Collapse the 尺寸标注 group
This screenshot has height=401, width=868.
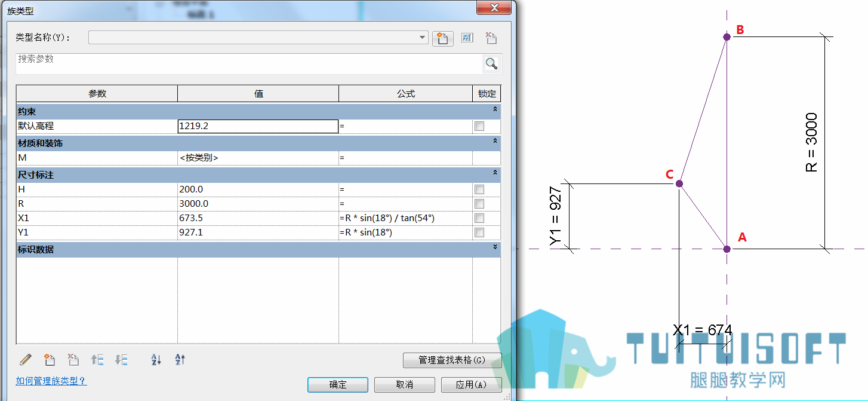click(x=494, y=174)
